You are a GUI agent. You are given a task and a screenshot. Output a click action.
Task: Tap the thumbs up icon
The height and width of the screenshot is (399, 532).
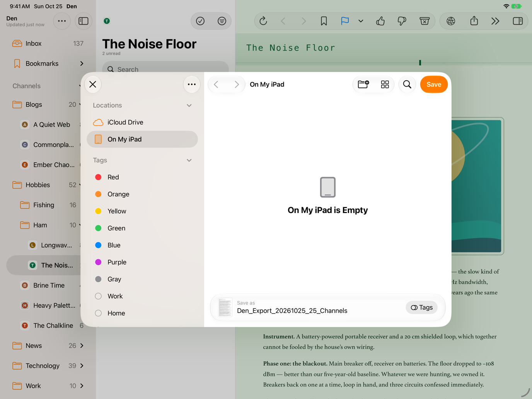point(380,21)
